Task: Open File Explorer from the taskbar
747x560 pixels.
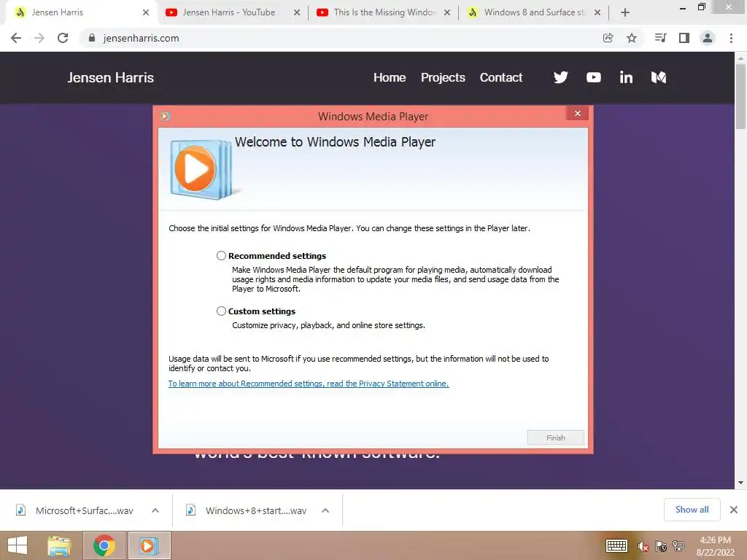Action: click(x=59, y=545)
